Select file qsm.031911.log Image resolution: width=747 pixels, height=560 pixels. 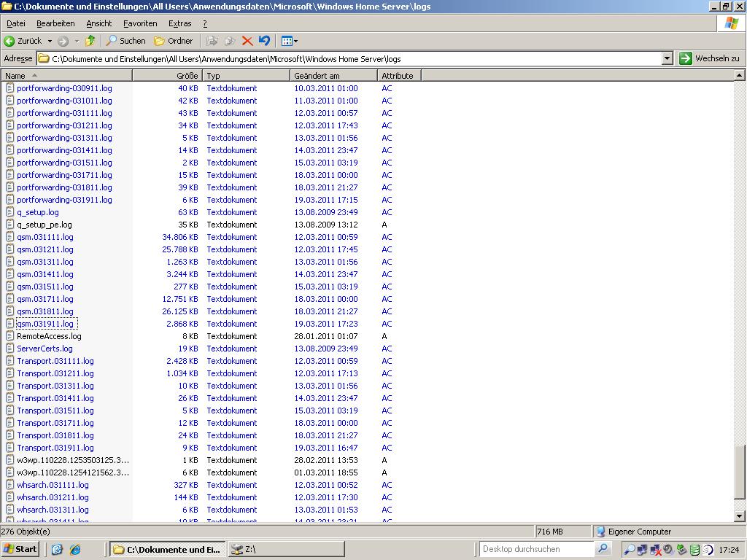[x=45, y=324]
